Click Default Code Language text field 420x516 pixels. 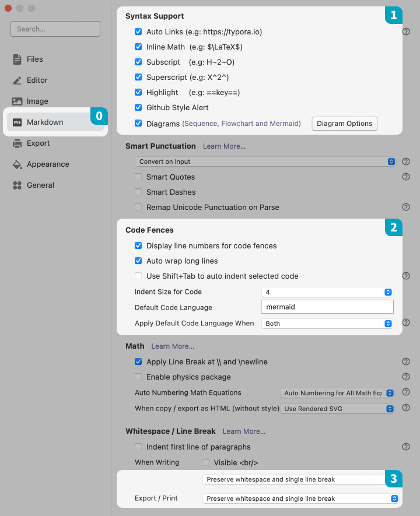(x=327, y=307)
